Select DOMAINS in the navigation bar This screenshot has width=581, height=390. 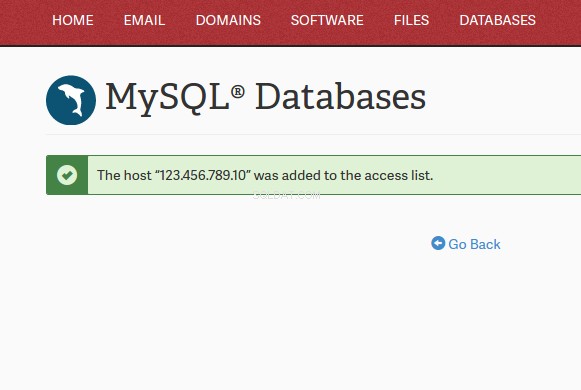228,20
